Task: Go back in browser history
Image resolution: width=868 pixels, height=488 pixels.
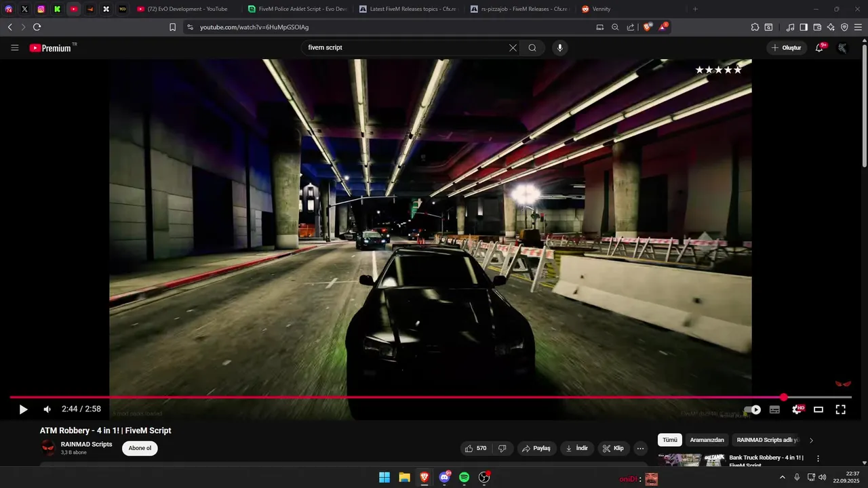Action: 9,27
